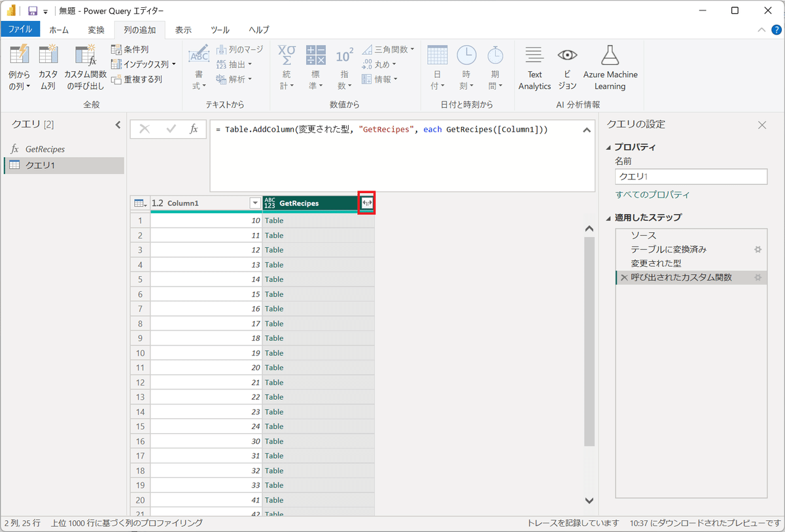Open the 解析 parse dropdown
This screenshot has height=532, width=785.
pos(234,79)
